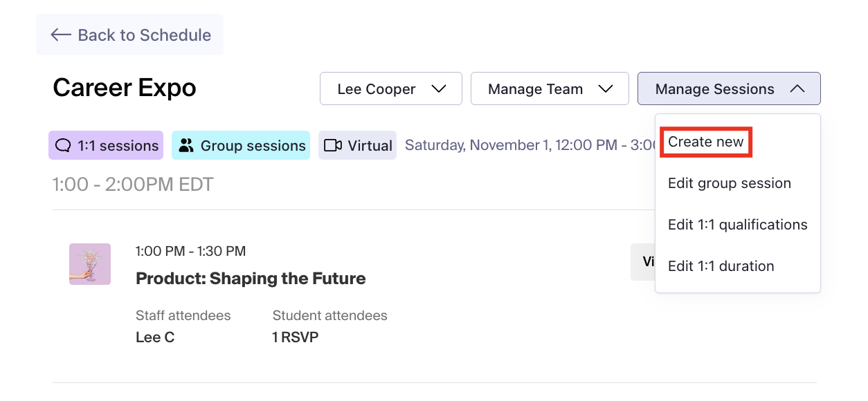Screen dimensions: 868x401
Task: Expand the Manage Team dropdown
Action: click(550, 89)
